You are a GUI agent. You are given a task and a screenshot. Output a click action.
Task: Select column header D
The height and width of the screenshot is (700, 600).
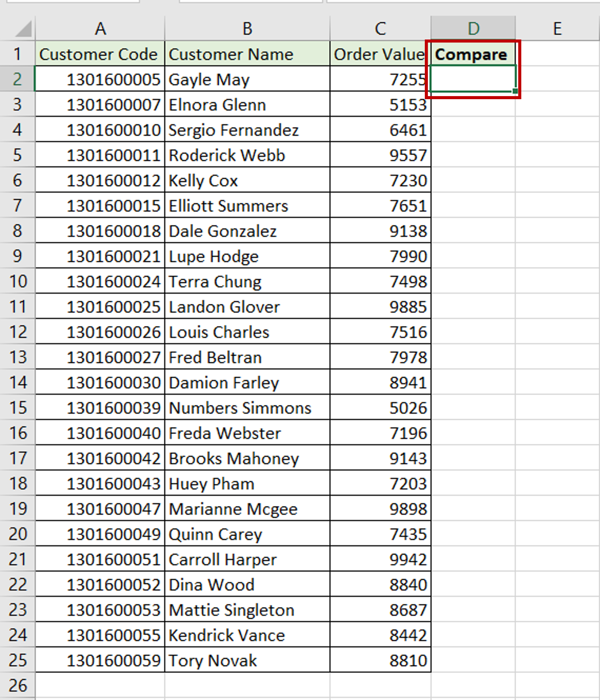(x=473, y=28)
